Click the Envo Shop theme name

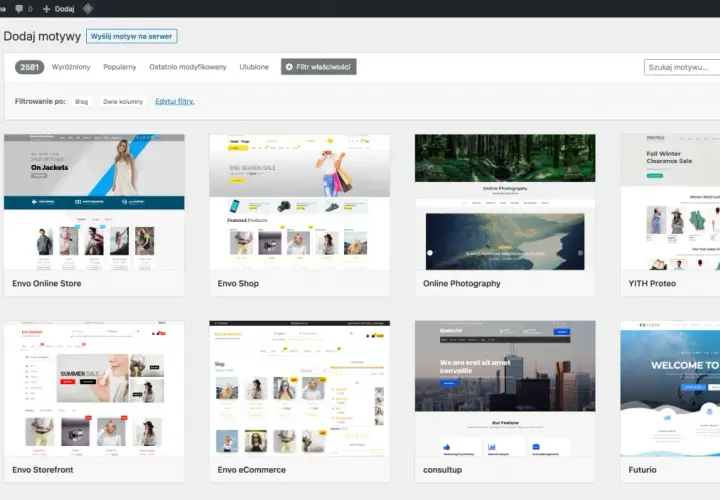click(238, 284)
